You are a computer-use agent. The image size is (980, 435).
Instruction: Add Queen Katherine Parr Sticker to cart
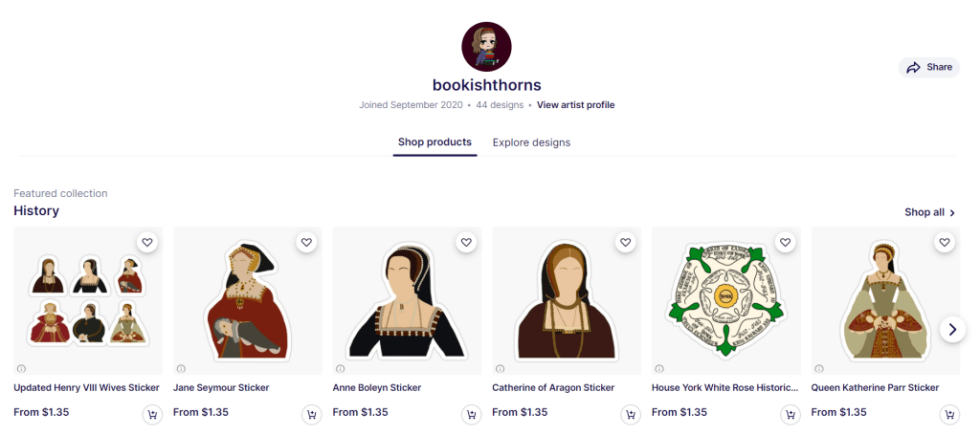[948, 414]
